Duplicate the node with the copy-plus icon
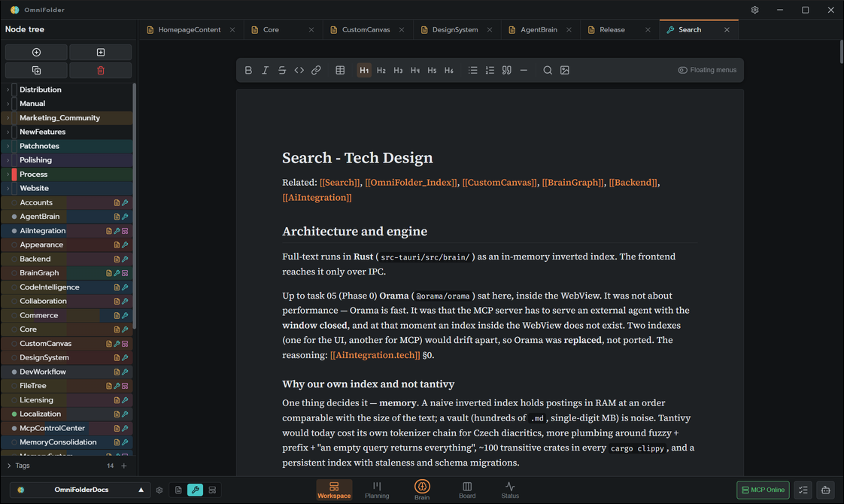The height and width of the screenshot is (504, 844). click(x=36, y=71)
